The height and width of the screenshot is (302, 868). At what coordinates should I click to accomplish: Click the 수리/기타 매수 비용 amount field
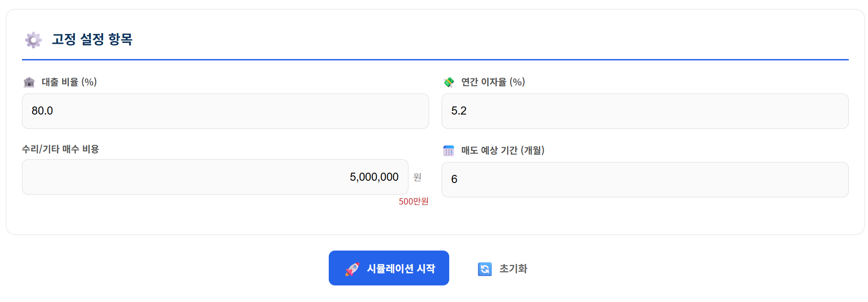[215, 177]
